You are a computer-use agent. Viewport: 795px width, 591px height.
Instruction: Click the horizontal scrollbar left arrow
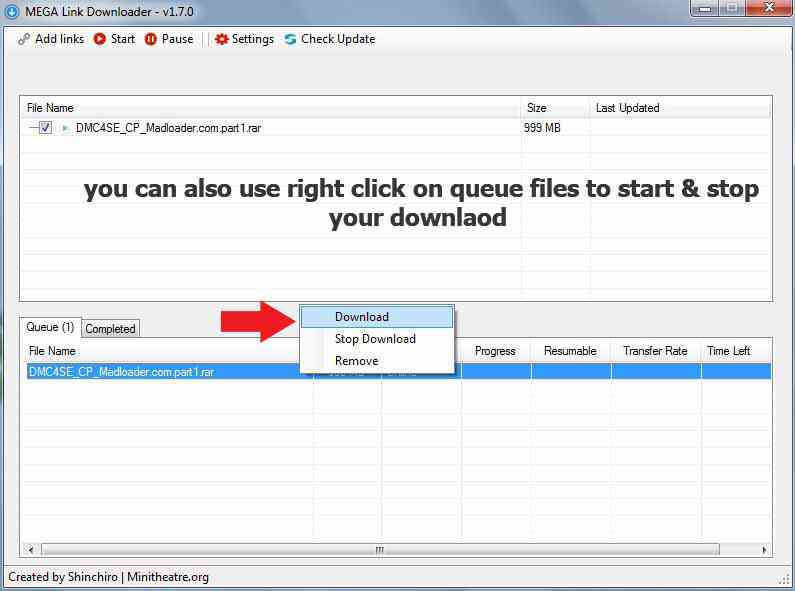click(31, 550)
